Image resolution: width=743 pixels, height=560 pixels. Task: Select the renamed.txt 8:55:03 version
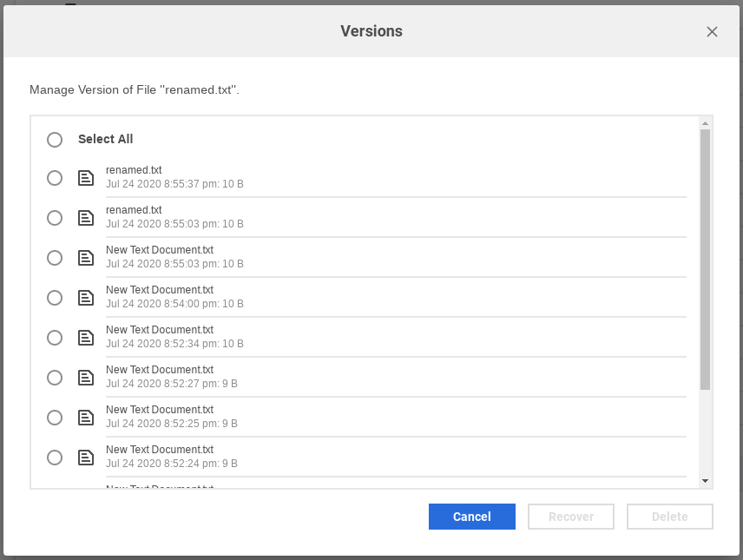55,217
